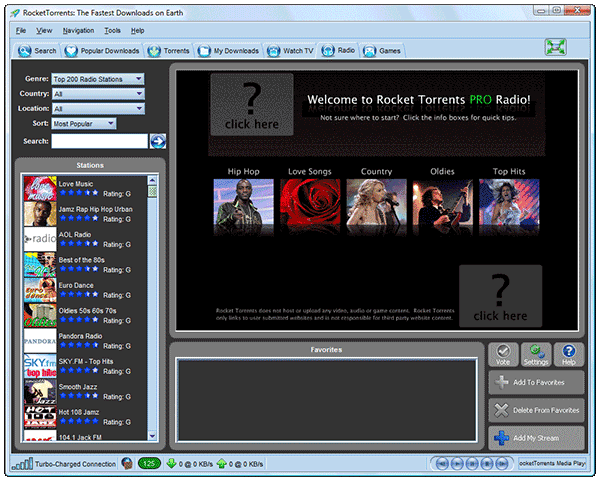Screen dimensions: 600x482
Task: Click the Help question mark button
Action: click(568, 354)
